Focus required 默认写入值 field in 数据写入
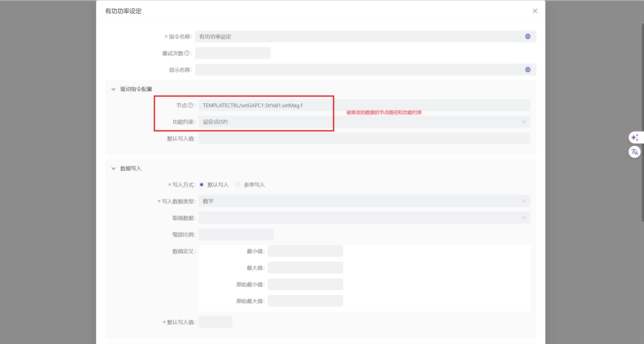Viewport: 644px width, 344px height. 215,322
